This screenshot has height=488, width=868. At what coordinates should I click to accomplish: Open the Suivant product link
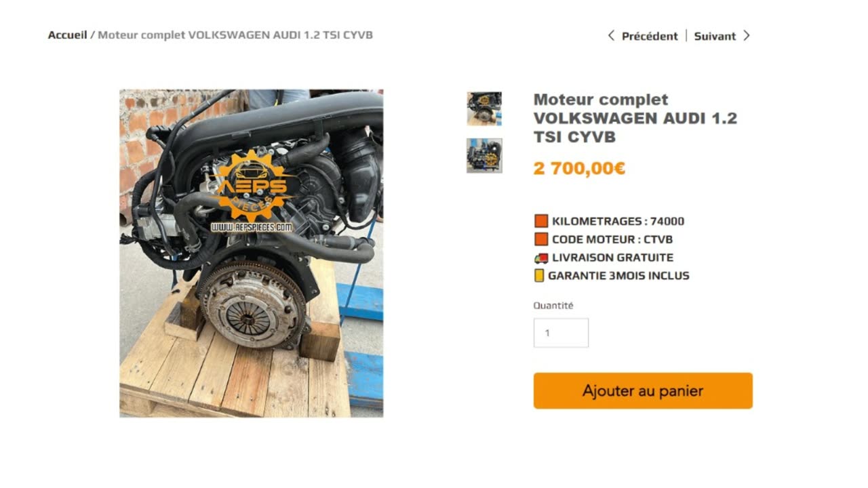pyautogui.click(x=715, y=36)
